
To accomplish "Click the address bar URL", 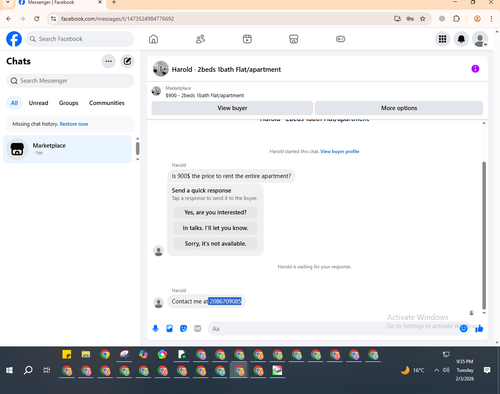I will [x=117, y=19].
